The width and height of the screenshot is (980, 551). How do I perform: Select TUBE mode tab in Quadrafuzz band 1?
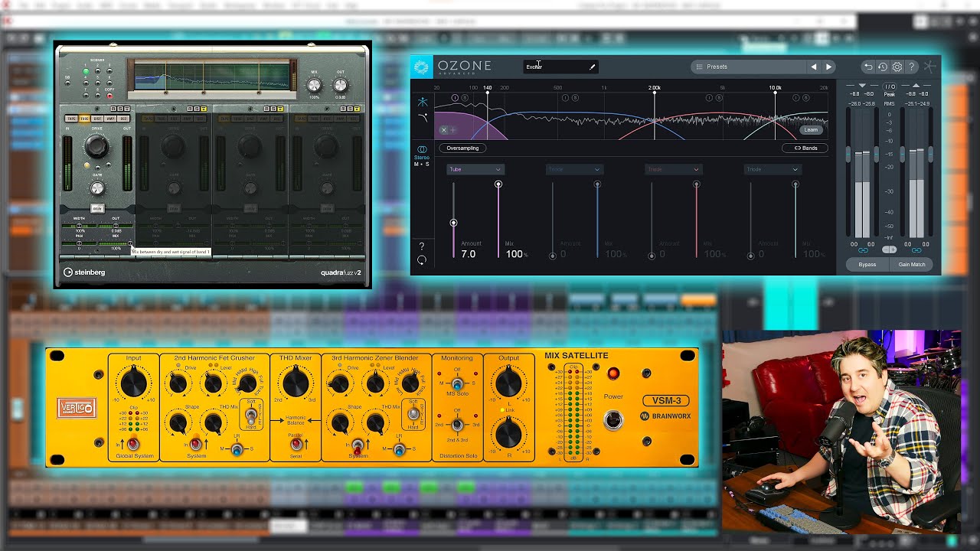84,119
